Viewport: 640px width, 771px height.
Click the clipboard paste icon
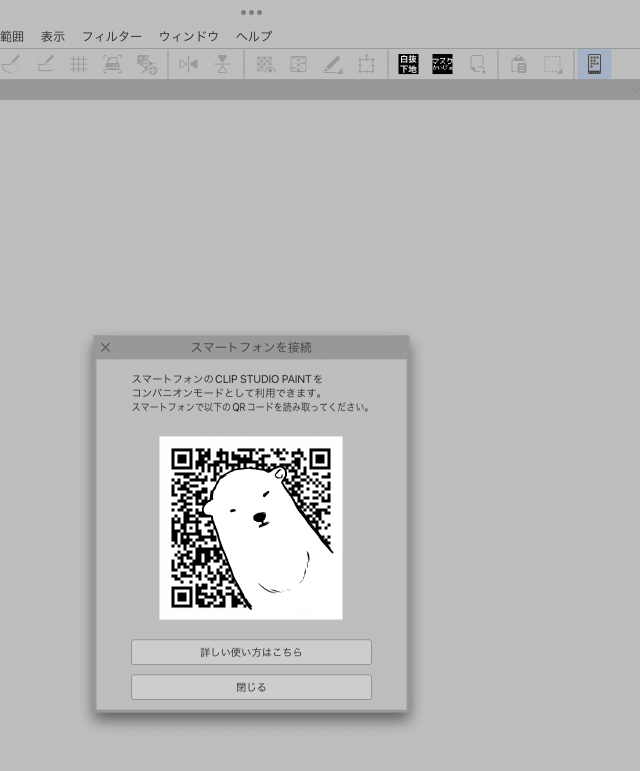tap(519, 64)
